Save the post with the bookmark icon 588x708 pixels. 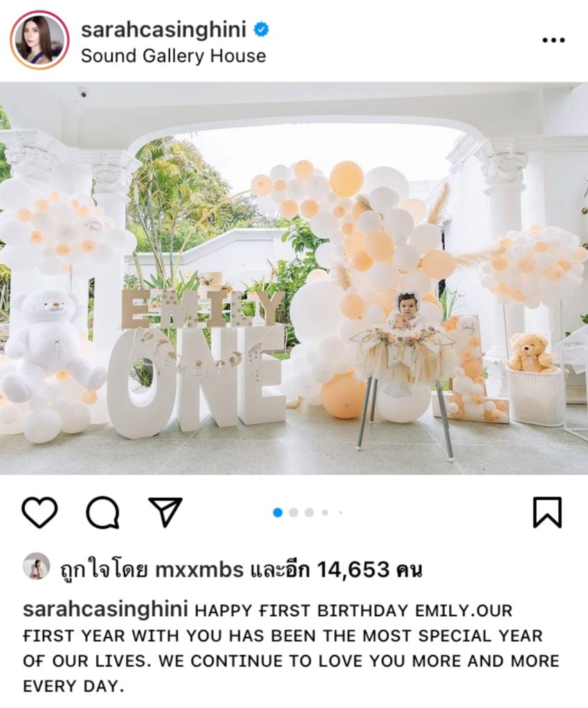[x=547, y=512]
